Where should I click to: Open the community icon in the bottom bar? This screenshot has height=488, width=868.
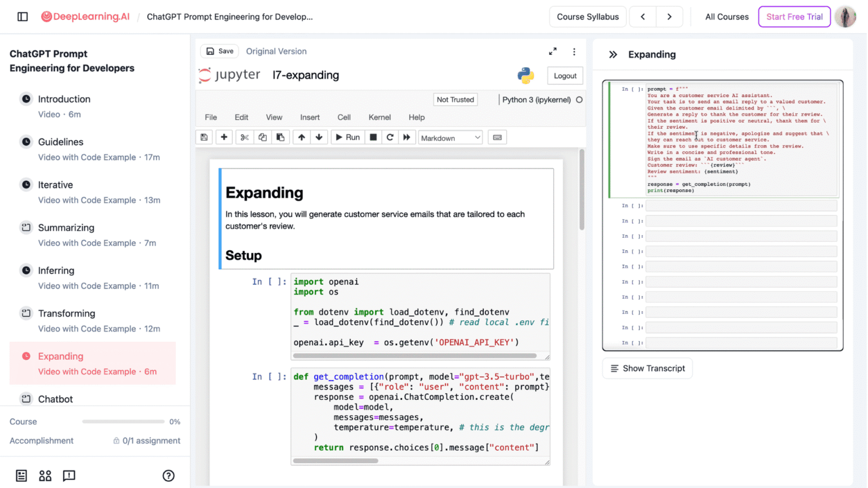pyautogui.click(x=45, y=476)
